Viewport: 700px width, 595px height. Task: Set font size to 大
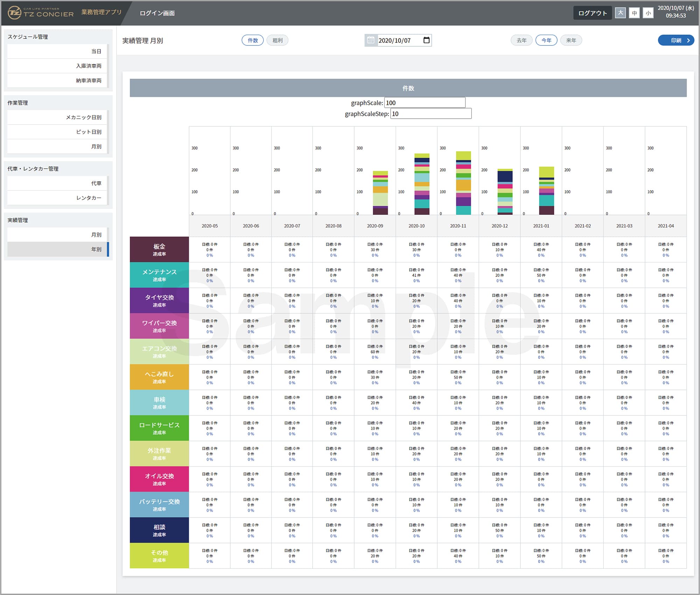click(x=620, y=13)
